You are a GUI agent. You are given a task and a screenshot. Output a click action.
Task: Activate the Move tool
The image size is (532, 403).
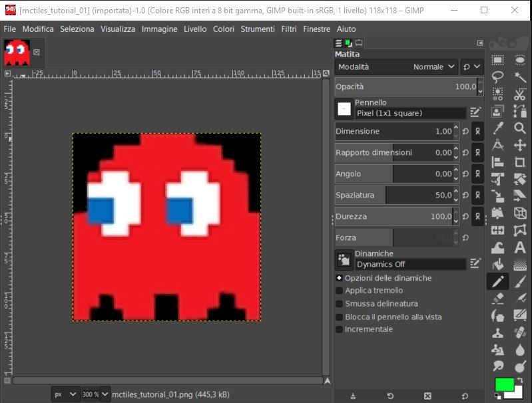click(520, 145)
